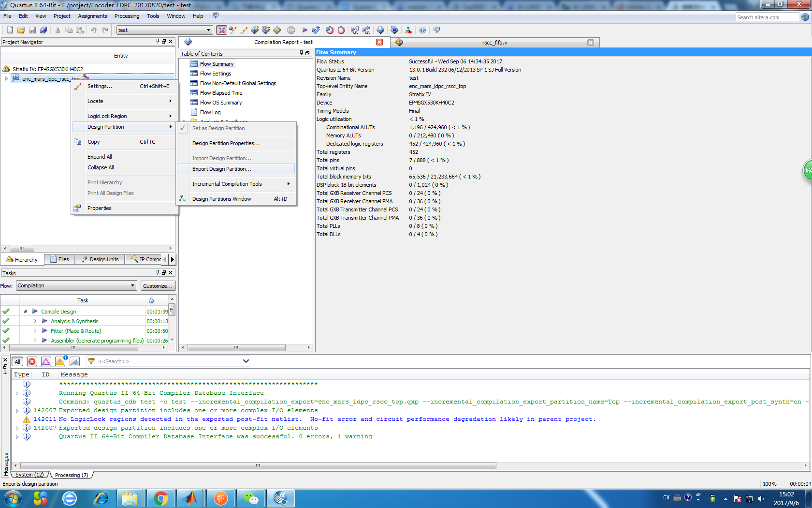The height and width of the screenshot is (508, 812).
Task: Click the Stop Processing toolbar icon
Action: [291, 30]
